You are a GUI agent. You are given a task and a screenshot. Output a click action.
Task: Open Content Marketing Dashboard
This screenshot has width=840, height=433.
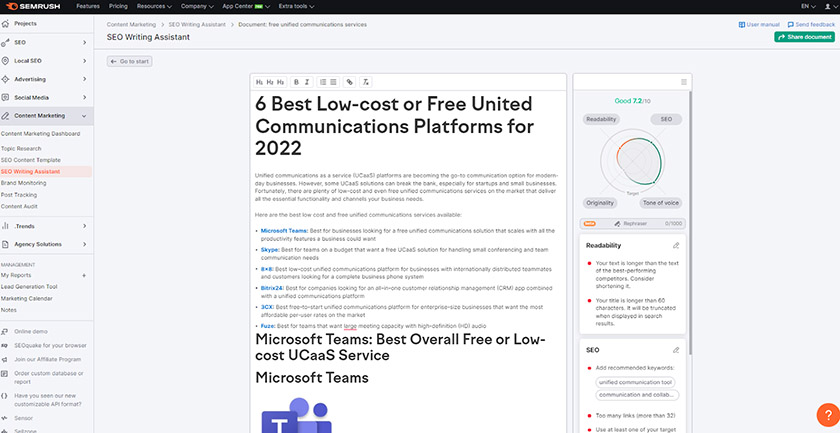pyautogui.click(x=40, y=134)
